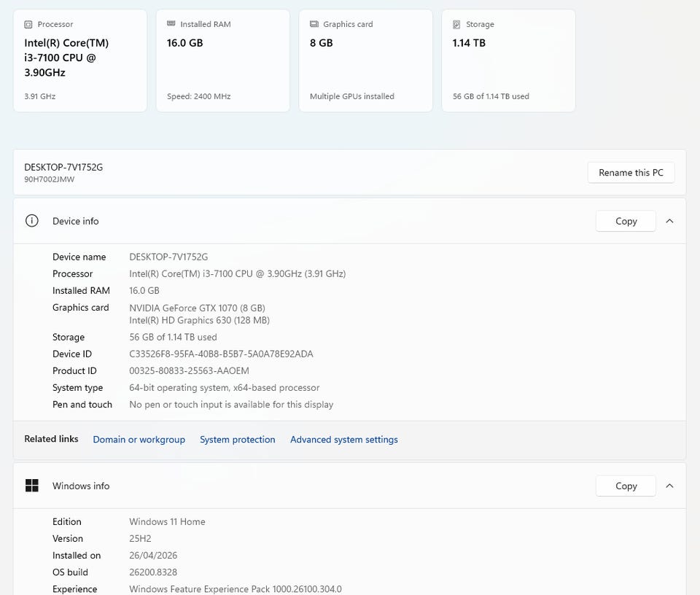The image size is (700, 595).
Task: Select the Installed RAM summary card
Action: [223, 61]
